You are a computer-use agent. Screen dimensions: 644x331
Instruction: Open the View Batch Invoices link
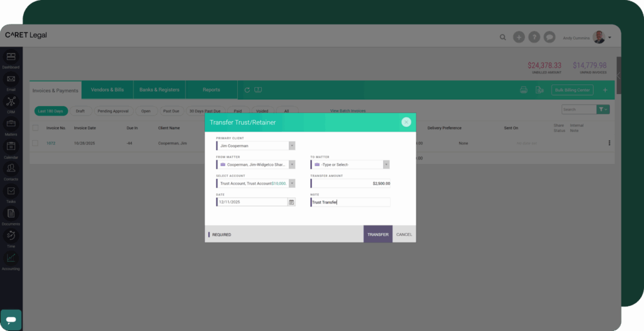pyautogui.click(x=347, y=111)
